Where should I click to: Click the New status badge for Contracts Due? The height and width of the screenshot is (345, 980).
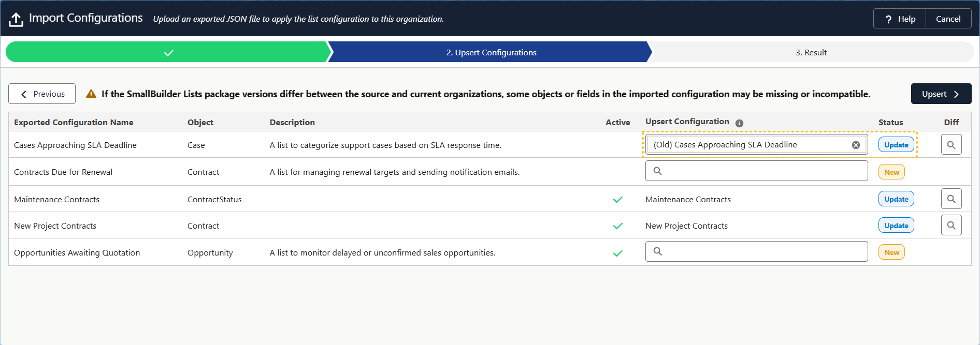coord(891,172)
